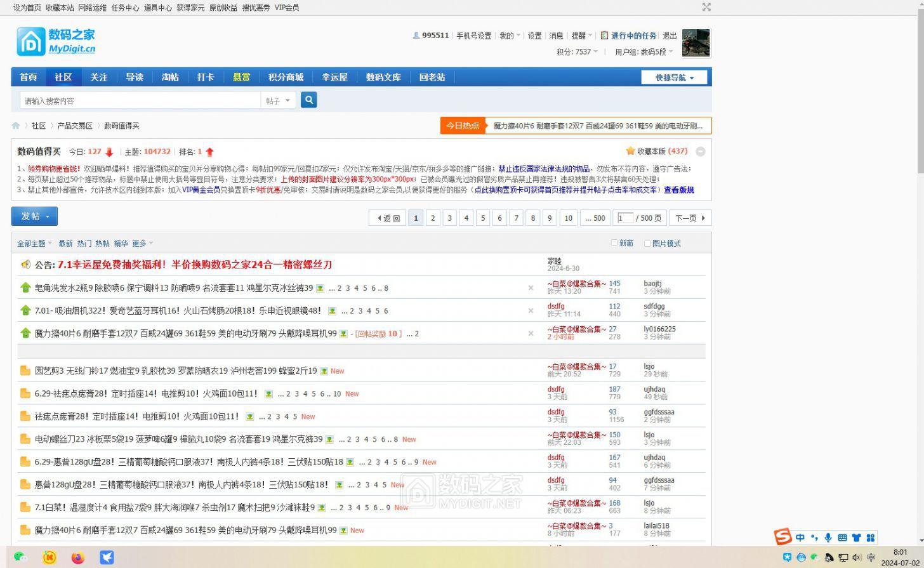Open WeChat from the taskbar
This screenshot has width=924, height=568.
pyautogui.click(x=21, y=557)
